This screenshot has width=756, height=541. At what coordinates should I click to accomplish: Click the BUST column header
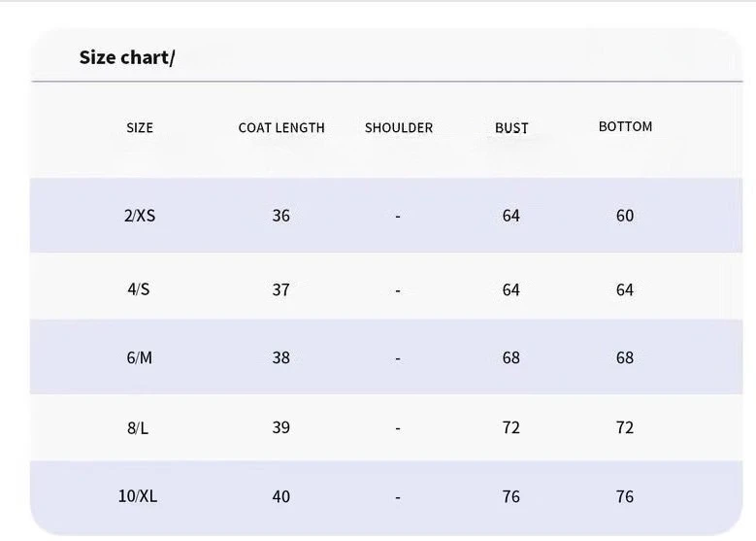pyautogui.click(x=511, y=128)
